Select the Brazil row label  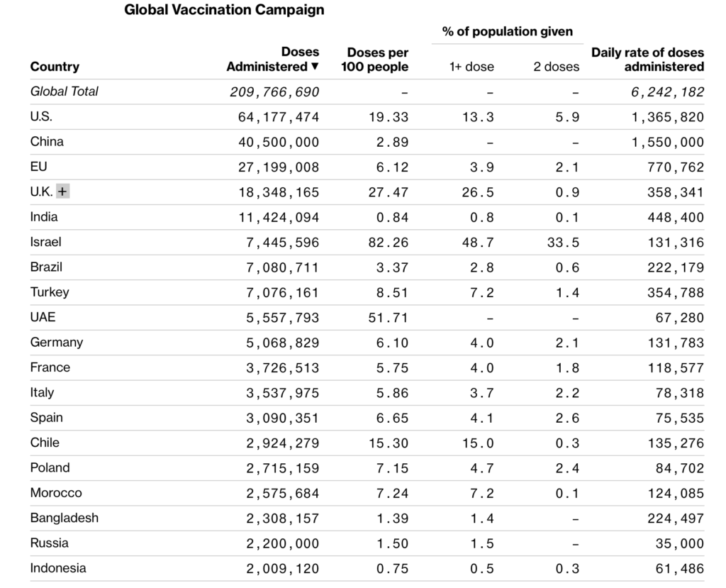[46, 267]
